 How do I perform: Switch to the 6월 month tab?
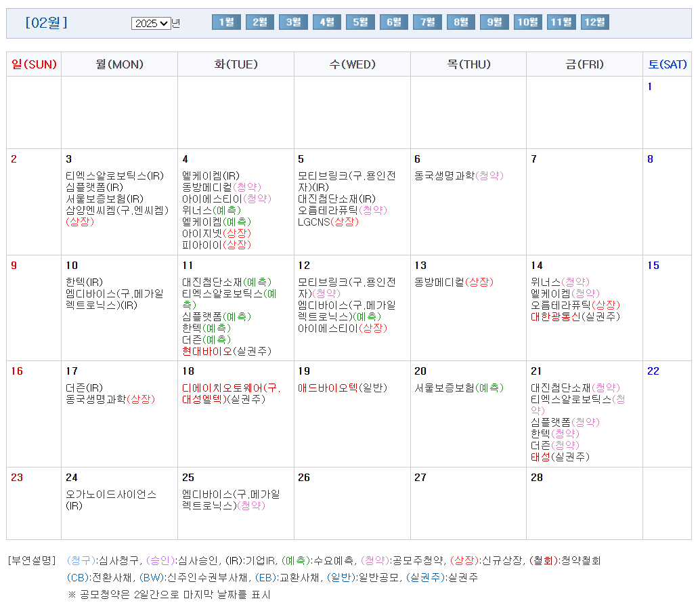pos(394,22)
